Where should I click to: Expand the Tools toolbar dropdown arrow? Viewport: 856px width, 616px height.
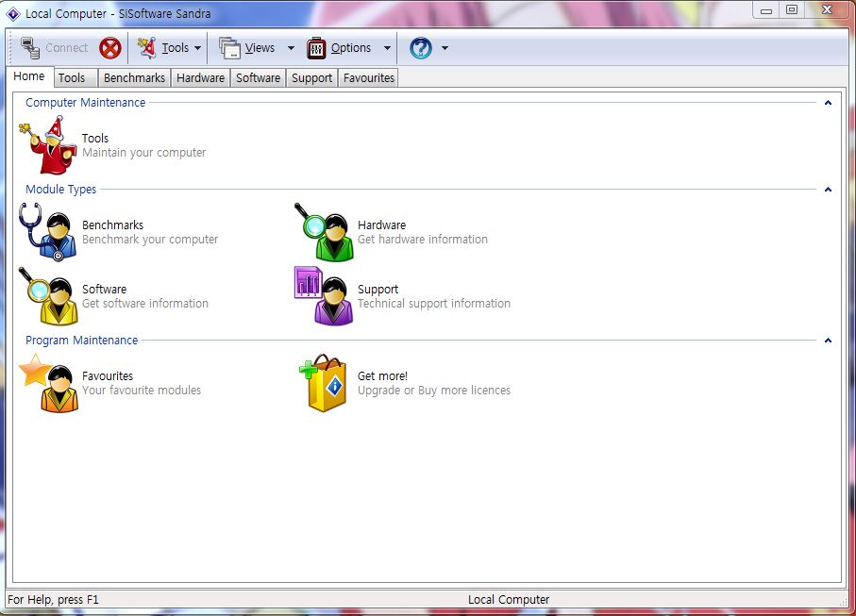tap(197, 48)
